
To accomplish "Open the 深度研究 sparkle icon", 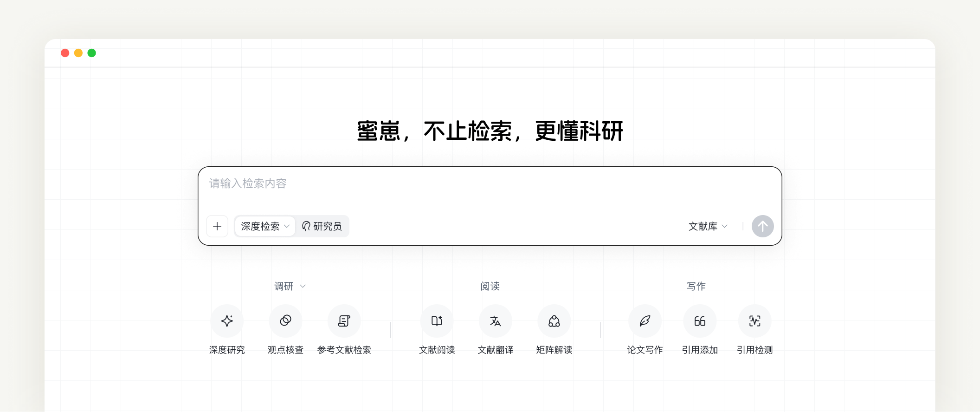I will tap(227, 321).
